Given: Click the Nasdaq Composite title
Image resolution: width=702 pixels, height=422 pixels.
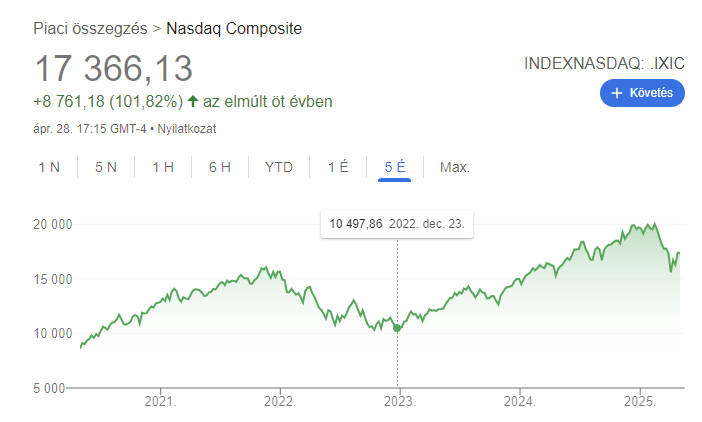Looking at the screenshot, I should tap(234, 28).
